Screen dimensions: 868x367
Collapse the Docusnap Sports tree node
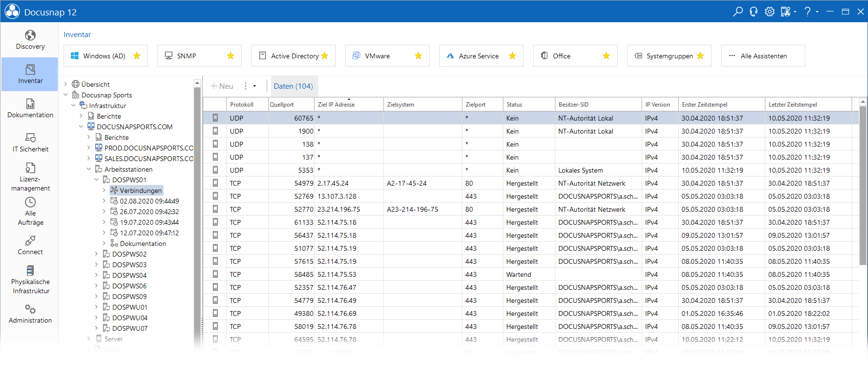click(66, 95)
